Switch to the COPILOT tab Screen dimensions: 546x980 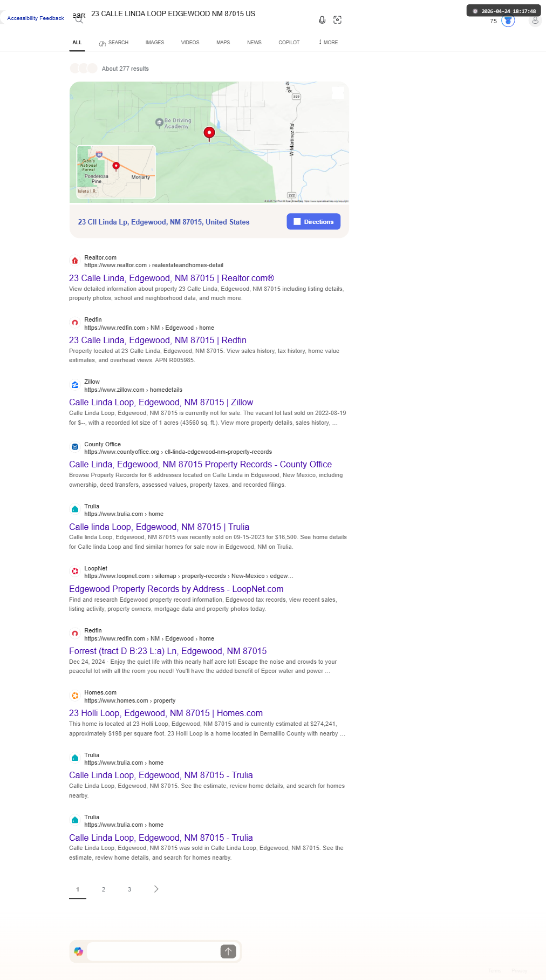289,43
